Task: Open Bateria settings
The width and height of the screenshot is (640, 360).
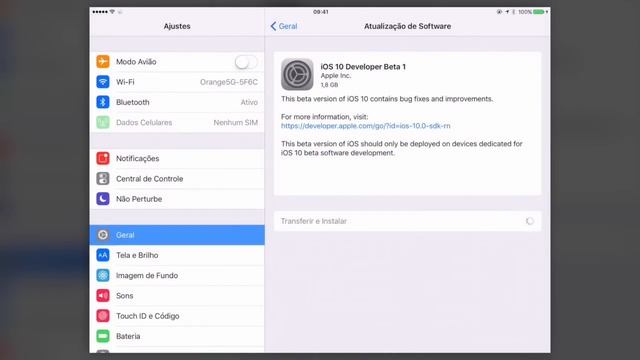Action: pyautogui.click(x=177, y=336)
